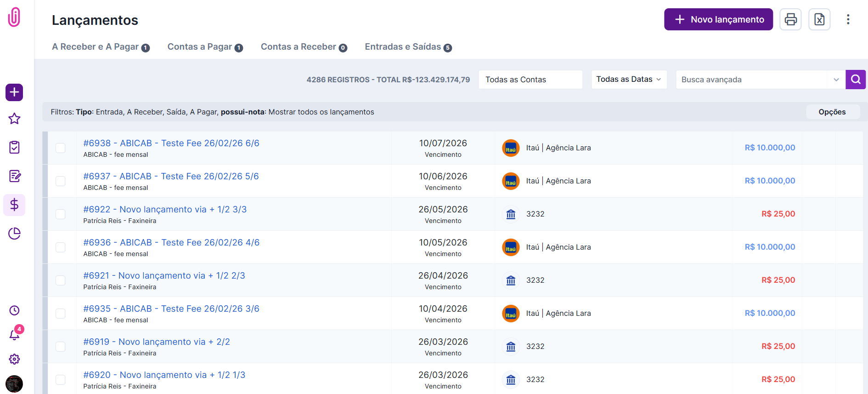Open favorites star in sidebar
The image size is (868, 394).
click(x=14, y=119)
